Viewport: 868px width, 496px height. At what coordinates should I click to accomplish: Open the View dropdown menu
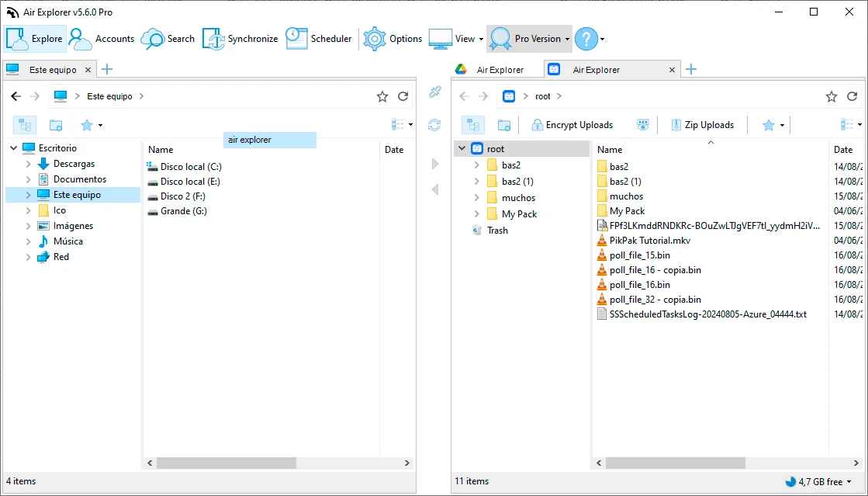click(x=456, y=39)
